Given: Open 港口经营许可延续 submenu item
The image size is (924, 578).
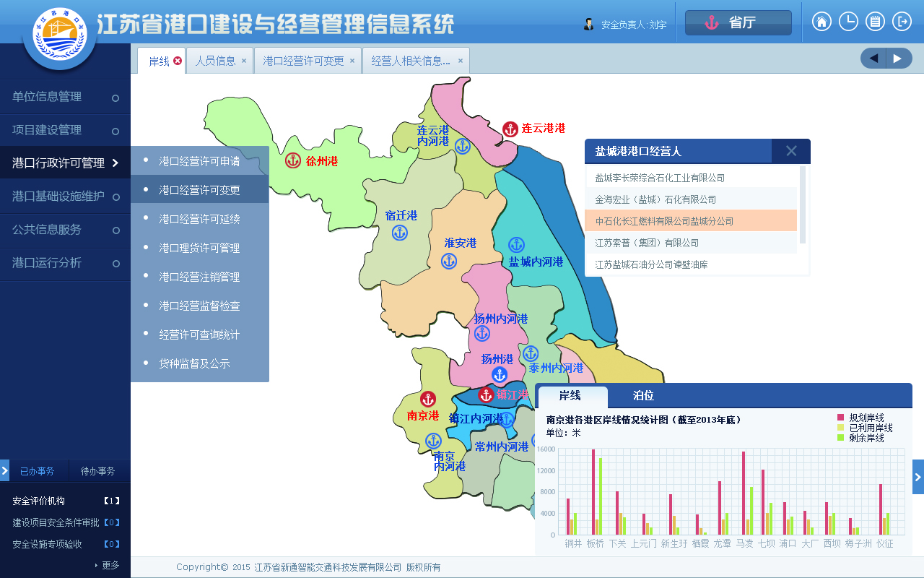Looking at the screenshot, I should [199, 219].
